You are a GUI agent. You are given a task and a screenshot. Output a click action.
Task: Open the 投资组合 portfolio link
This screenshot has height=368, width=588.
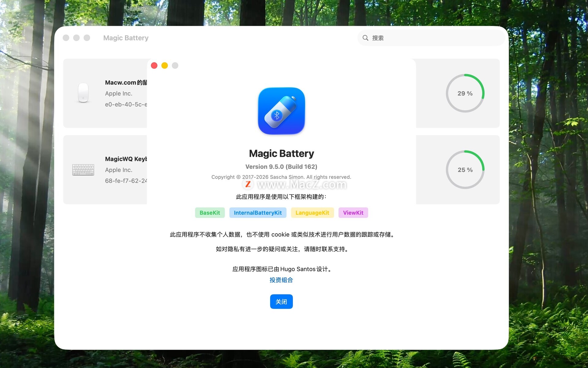coord(281,280)
